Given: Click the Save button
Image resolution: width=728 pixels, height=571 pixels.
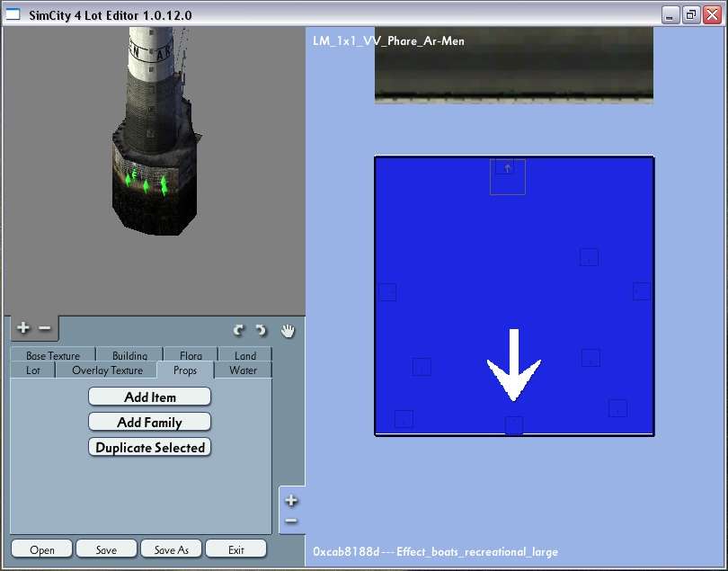Looking at the screenshot, I should pos(106,549).
